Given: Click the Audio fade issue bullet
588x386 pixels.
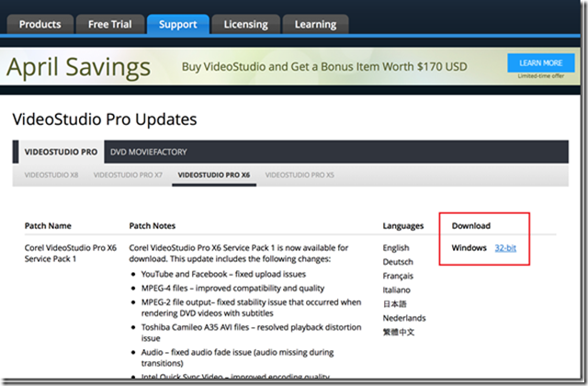Looking at the screenshot, I should pyautogui.click(x=237, y=358).
